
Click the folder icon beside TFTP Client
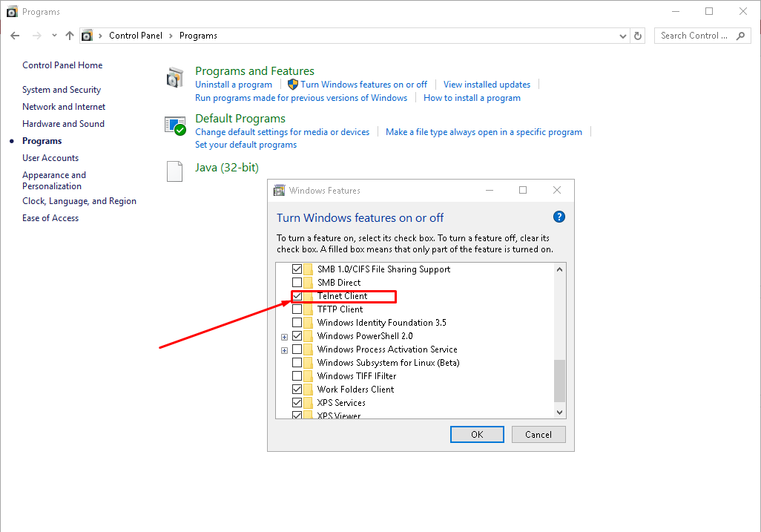point(309,309)
